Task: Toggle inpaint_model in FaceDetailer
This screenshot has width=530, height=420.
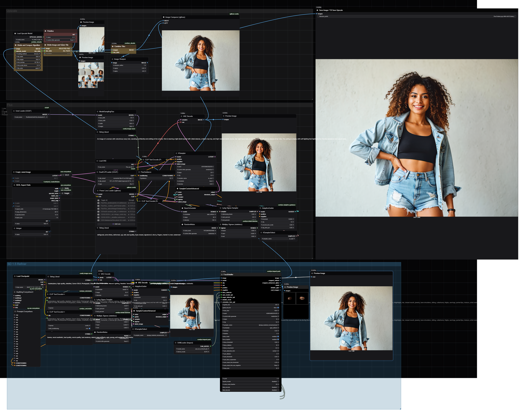Action: (251, 381)
